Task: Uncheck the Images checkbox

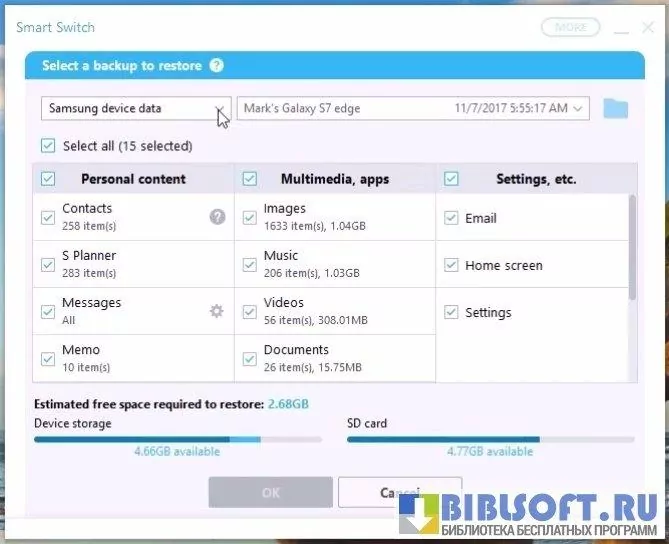Action: [250, 217]
